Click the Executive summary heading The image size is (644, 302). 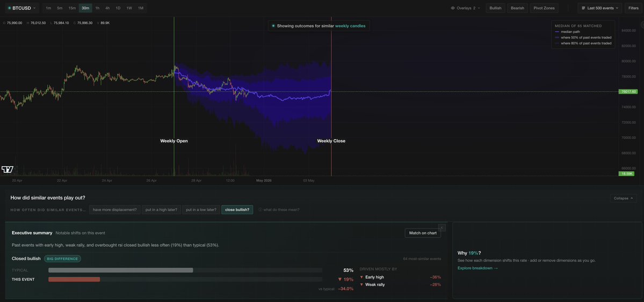[32, 233]
